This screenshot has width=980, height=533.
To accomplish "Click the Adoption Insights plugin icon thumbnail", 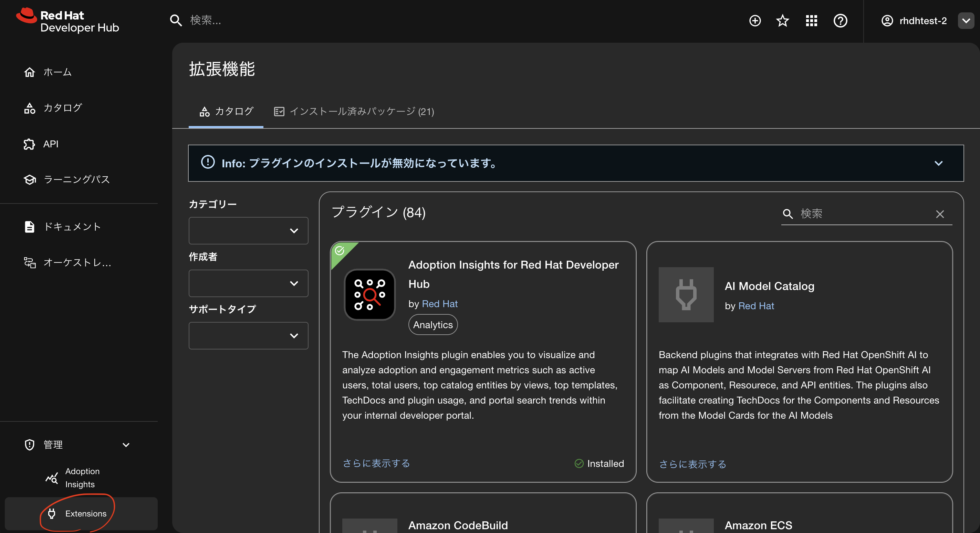I will tap(369, 294).
